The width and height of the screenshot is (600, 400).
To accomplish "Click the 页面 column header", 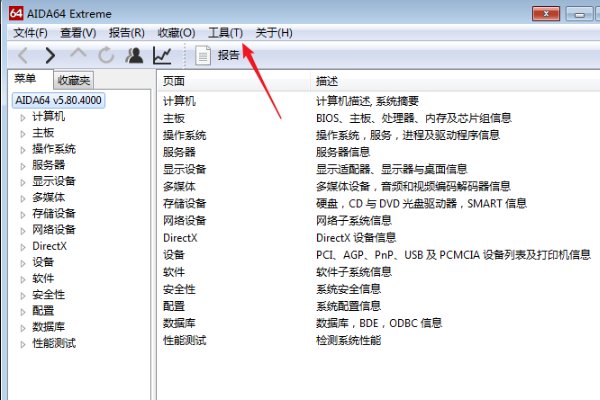I will (x=233, y=81).
